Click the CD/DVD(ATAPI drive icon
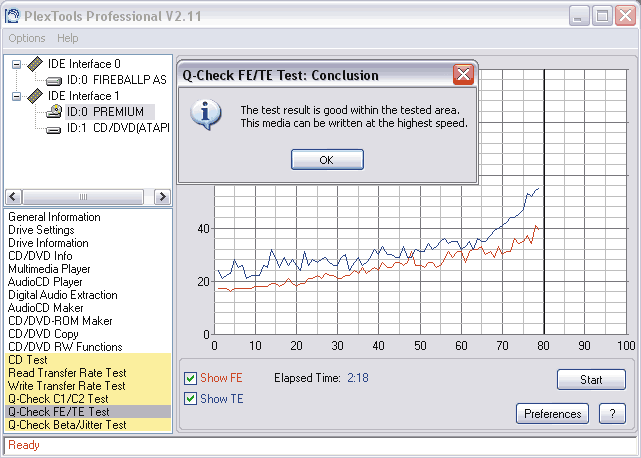Screen dimensions: 641x458 (x=54, y=129)
